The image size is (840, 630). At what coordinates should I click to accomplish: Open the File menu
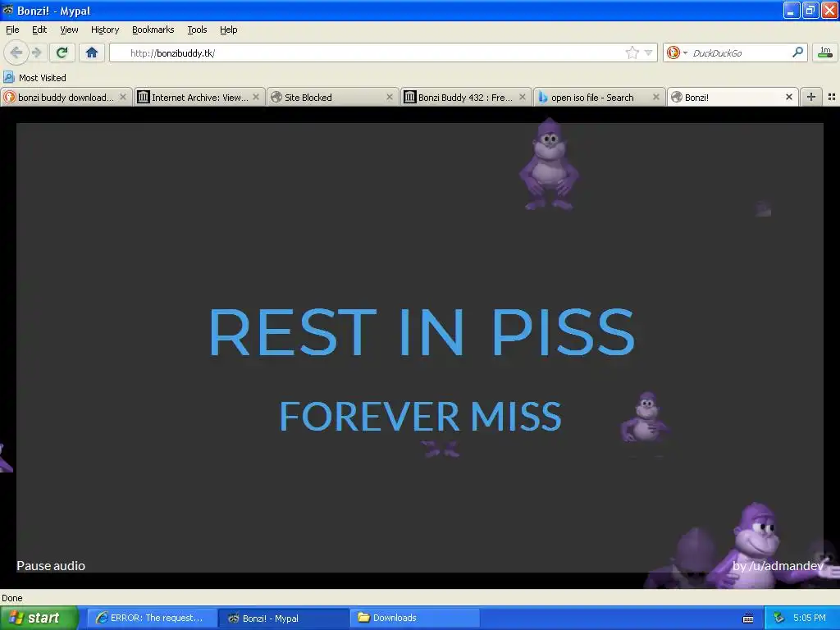click(12, 30)
